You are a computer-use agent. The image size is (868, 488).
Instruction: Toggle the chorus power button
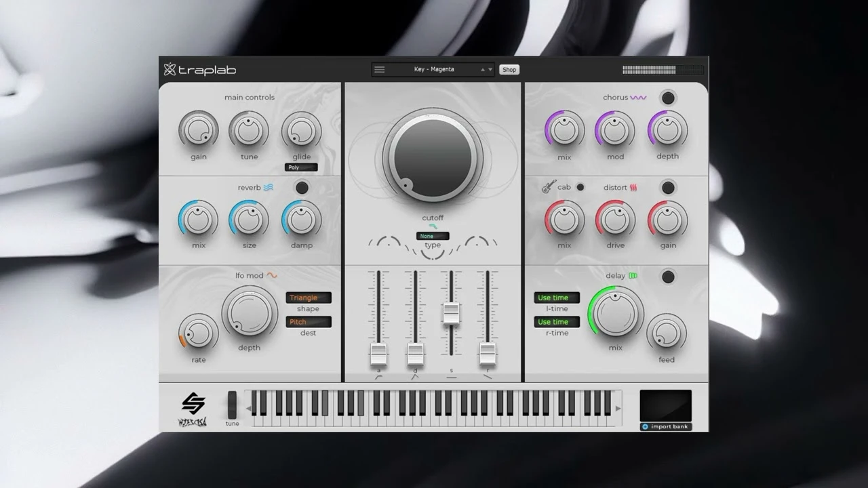pyautogui.click(x=668, y=98)
